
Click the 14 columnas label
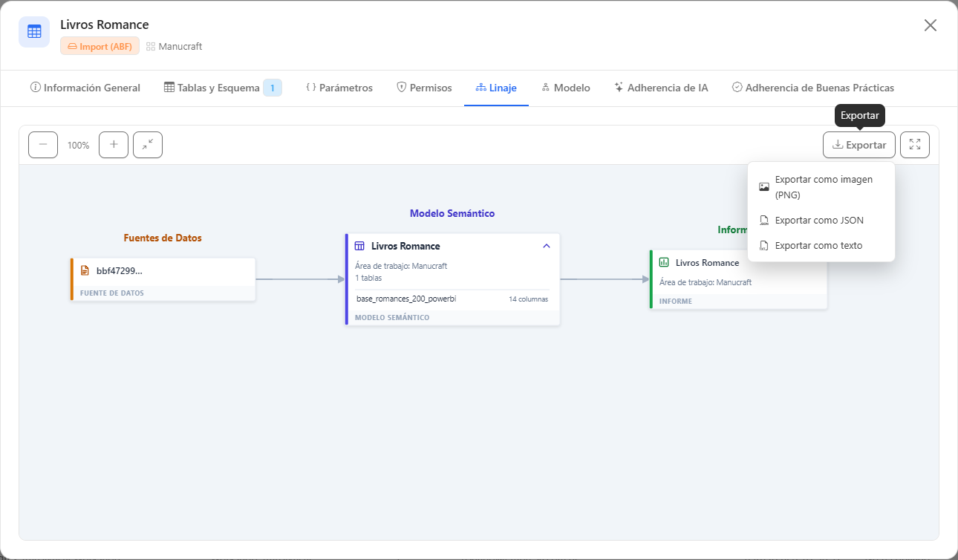click(x=528, y=299)
